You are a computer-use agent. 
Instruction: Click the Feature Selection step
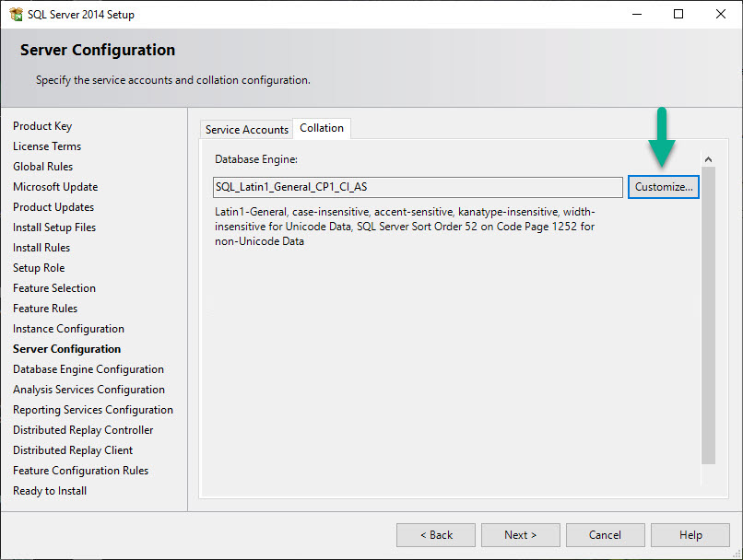54,288
